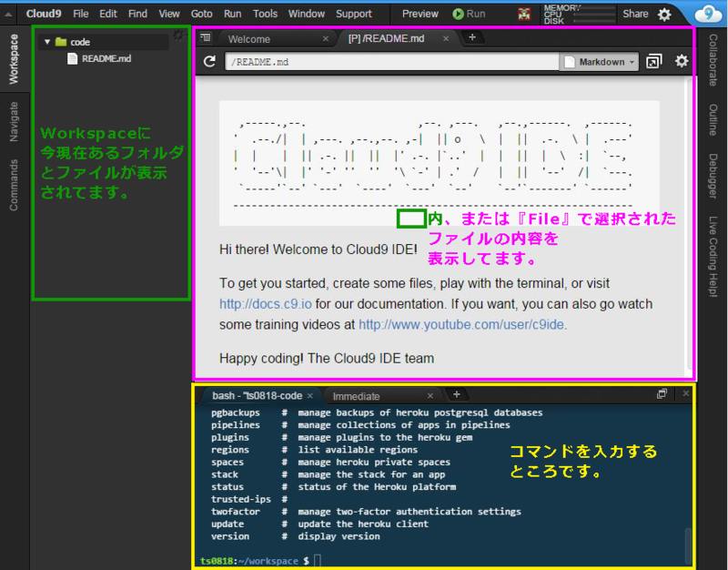Click the pixel-art avatar icon
The width and height of the screenshot is (728, 570).
pyautogui.click(x=524, y=15)
